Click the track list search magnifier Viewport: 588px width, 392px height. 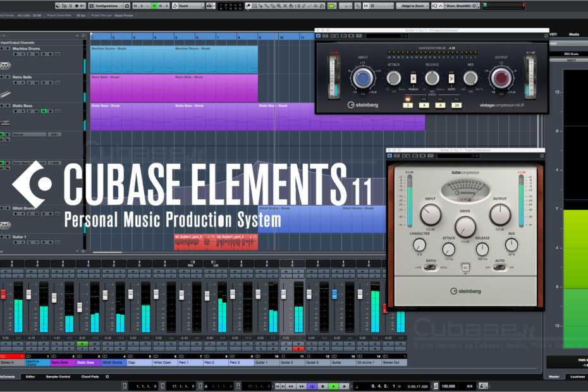tap(83, 35)
